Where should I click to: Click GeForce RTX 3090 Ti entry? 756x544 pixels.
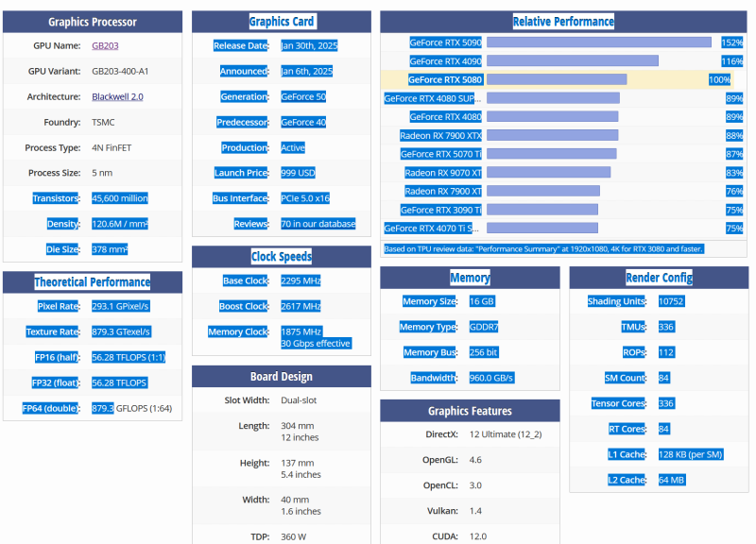coord(440,210)
